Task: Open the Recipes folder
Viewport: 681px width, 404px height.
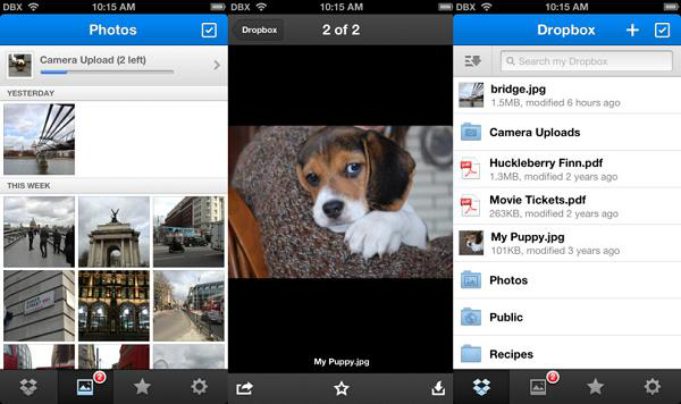Action: click(x=567, y=353)
